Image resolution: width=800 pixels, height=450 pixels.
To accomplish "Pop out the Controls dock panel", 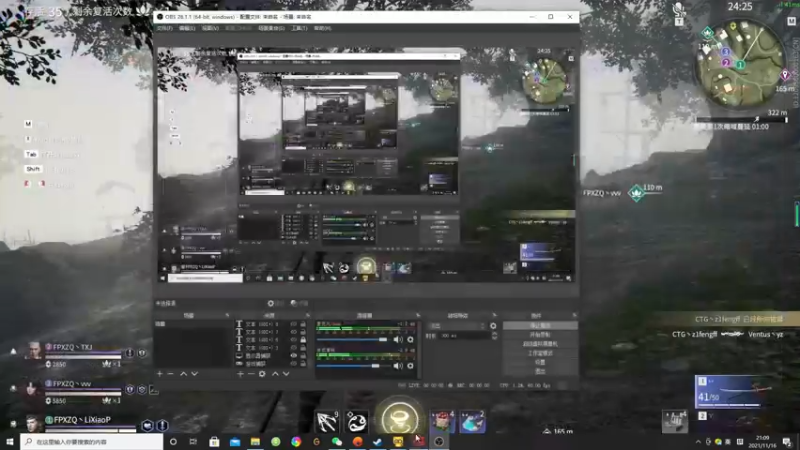I will pos(574,316).
